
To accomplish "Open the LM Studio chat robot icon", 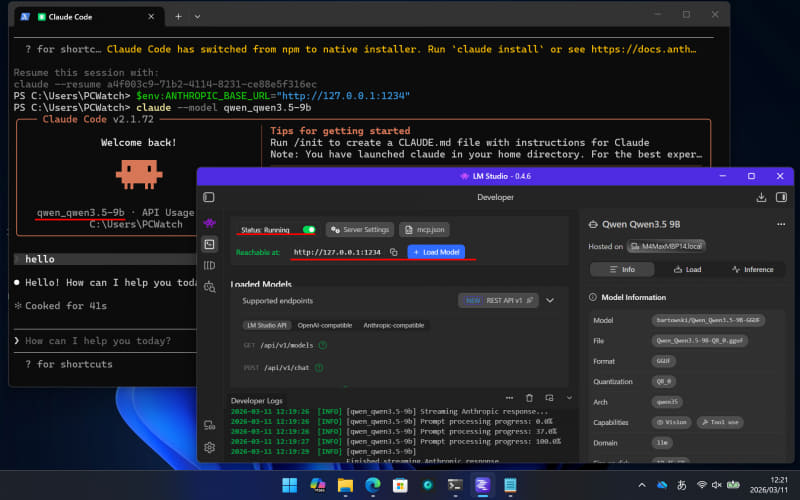I will (209, 222).
